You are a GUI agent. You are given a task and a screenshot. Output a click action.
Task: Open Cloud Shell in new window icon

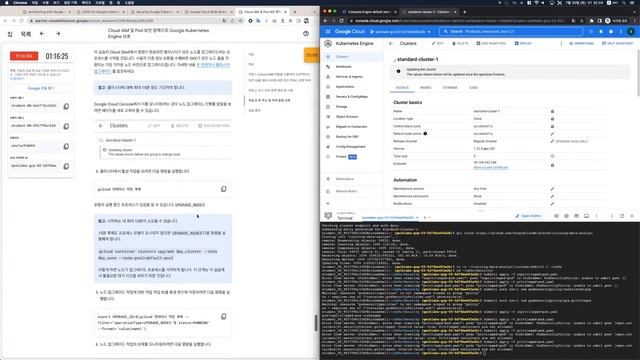point(622,216)
